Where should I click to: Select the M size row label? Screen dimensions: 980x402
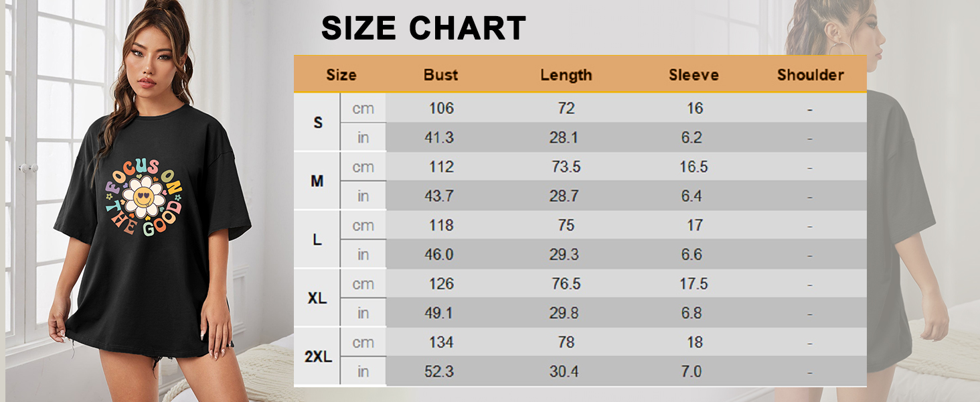(x=317, y=181)
